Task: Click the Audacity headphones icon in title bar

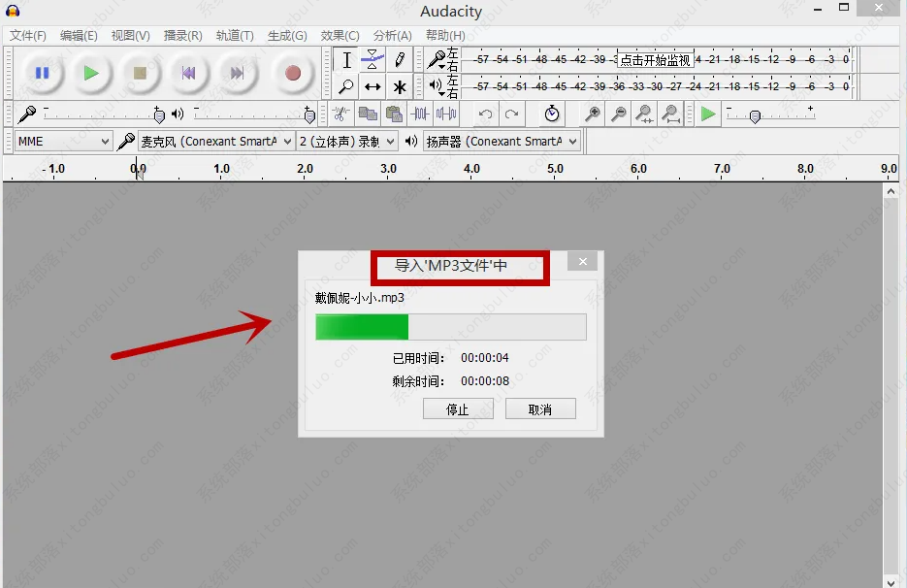Action: pyautogui.click(x=13, y=11)
